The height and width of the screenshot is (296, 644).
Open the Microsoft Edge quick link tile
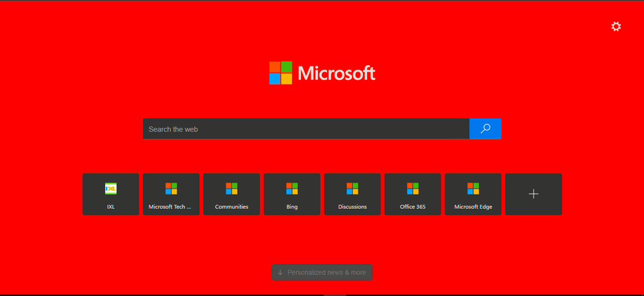point(473,194)
